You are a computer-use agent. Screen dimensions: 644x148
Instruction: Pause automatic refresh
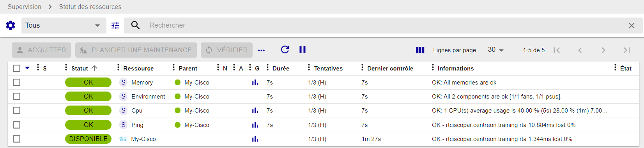point(303,49)
